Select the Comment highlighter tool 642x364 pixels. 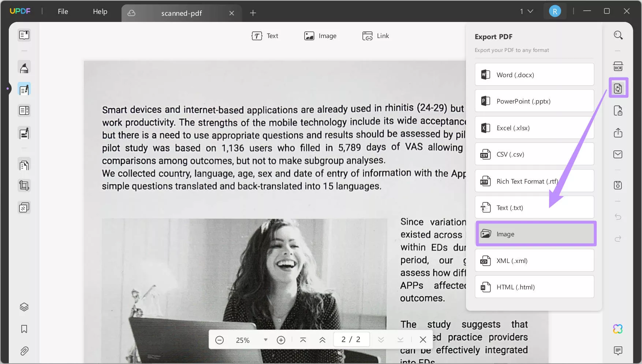click(24, 68)
